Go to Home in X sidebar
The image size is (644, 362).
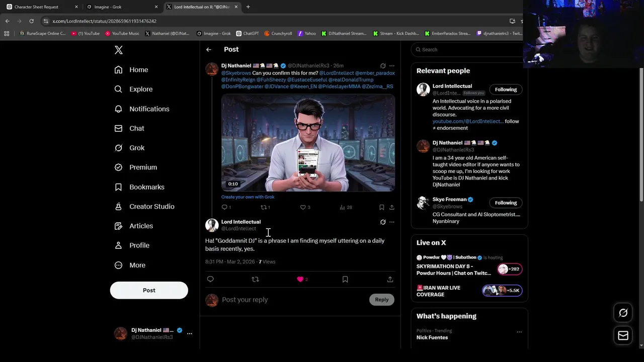[x=131, y=70]
